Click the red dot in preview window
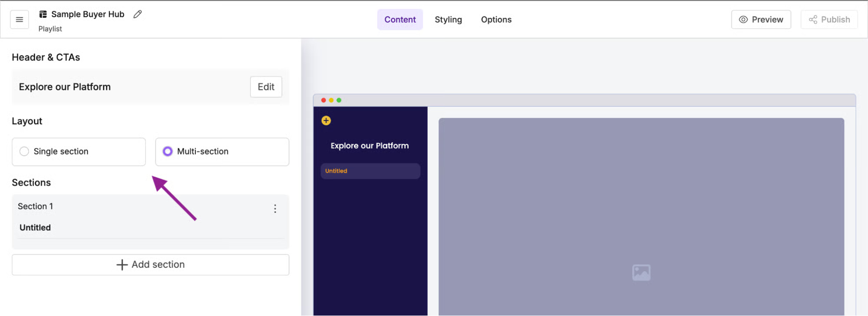The image size is (868, 316). click(323, 100)
